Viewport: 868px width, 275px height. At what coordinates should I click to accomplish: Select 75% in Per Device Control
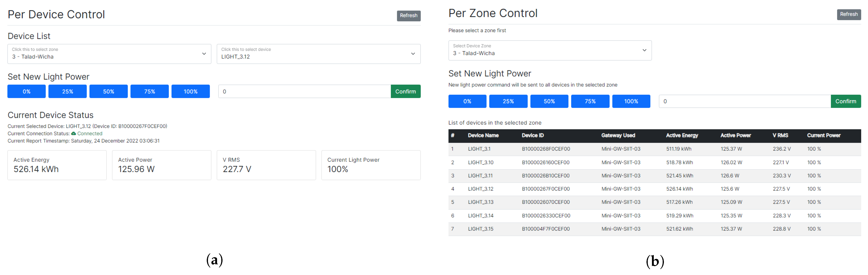(149, 91)
